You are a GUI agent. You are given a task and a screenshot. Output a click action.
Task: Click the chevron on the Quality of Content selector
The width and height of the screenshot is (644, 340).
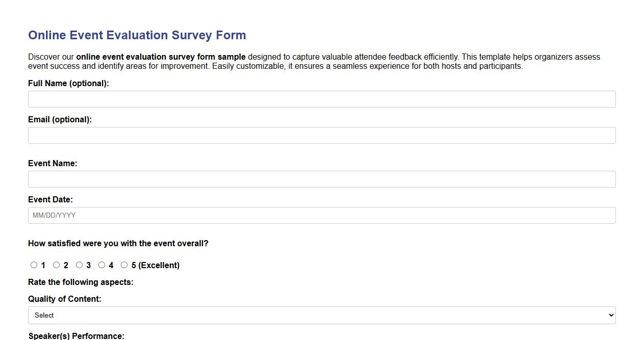(610, 315)
